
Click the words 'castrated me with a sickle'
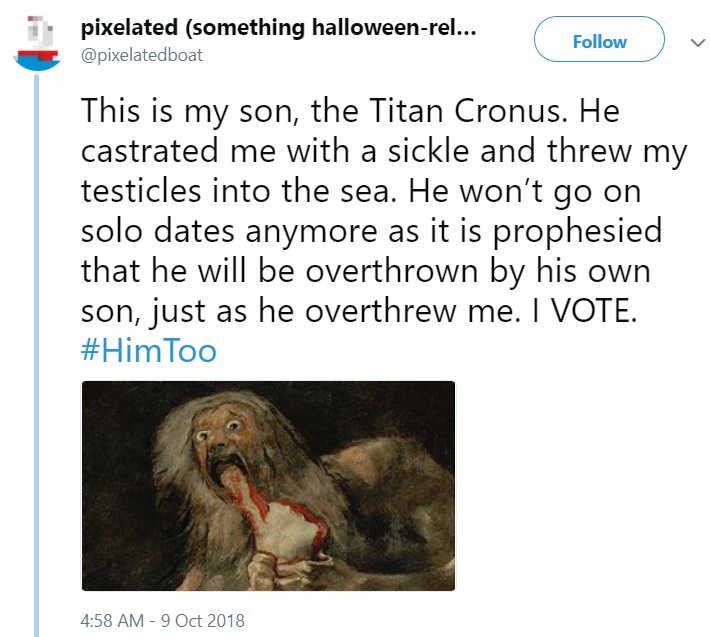[x=275, y=151]
